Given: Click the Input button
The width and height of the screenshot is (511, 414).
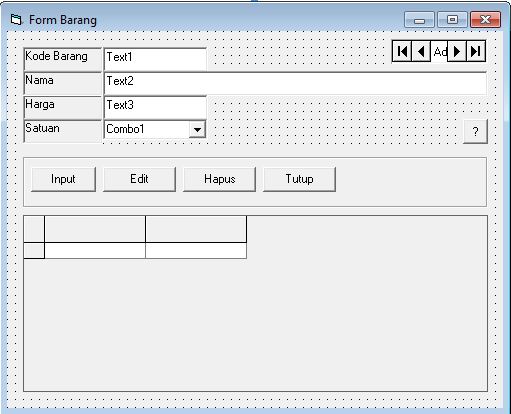Looking at the screenshot, I should click(63, 179).
